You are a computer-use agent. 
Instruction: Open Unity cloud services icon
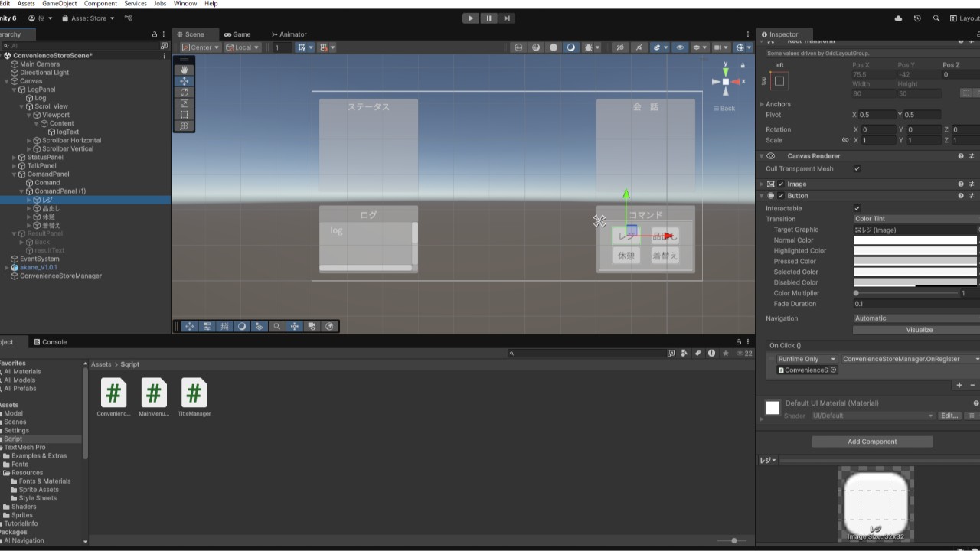[x=898, y=18]
